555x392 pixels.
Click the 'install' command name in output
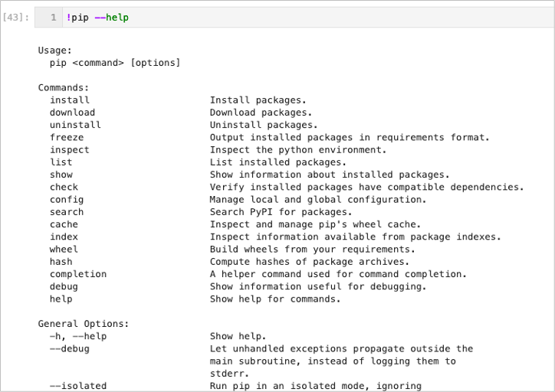click(70, 100)
